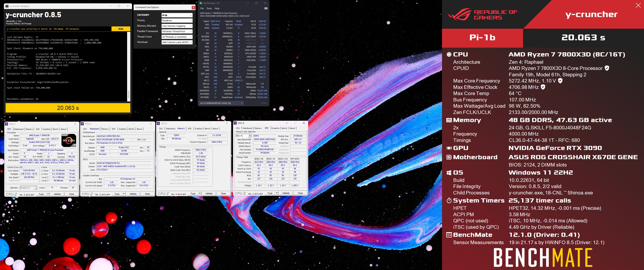The image size is (644, 270).
Task: Click the Motherboard icon in BenchMate
Action: [x=449, y=157]
